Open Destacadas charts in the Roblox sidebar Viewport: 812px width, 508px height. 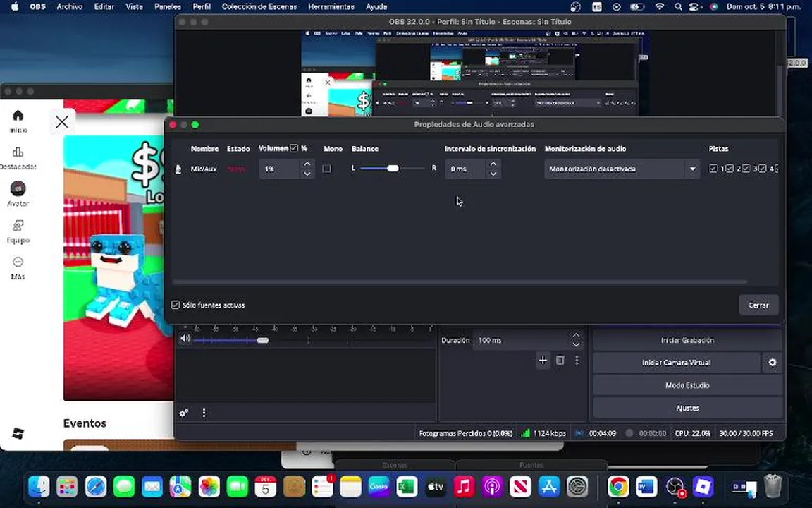18,158
